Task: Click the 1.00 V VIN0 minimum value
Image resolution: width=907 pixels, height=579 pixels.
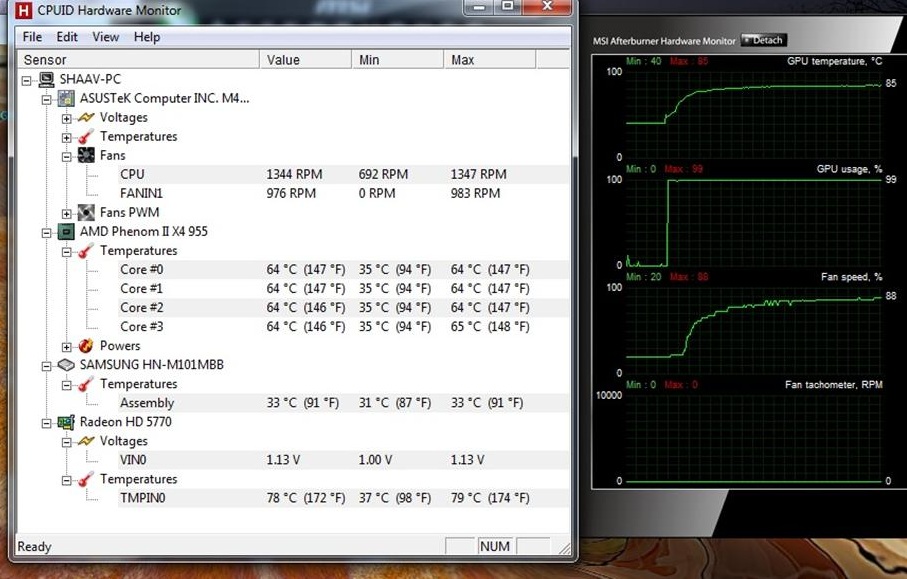Action: (375, 460)
